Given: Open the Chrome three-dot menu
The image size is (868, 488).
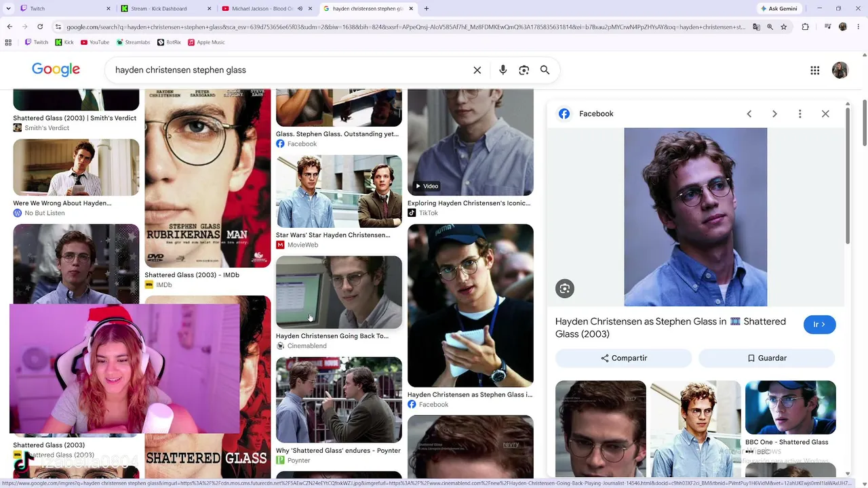Looking at the screenshot, I should click(x=857, y=27).
